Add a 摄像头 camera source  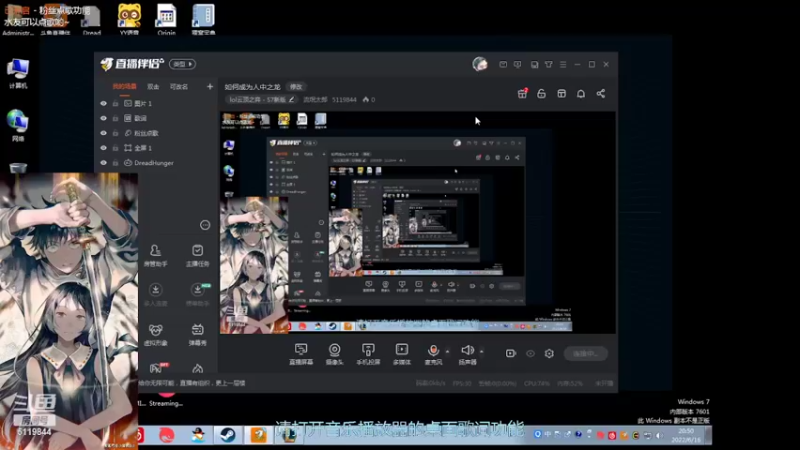tap(334, 354)
